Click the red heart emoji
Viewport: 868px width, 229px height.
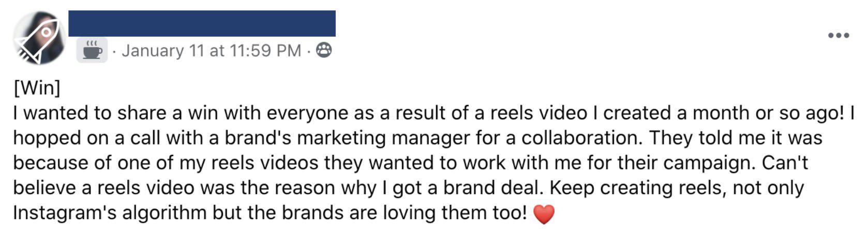(x=543, y=213)
